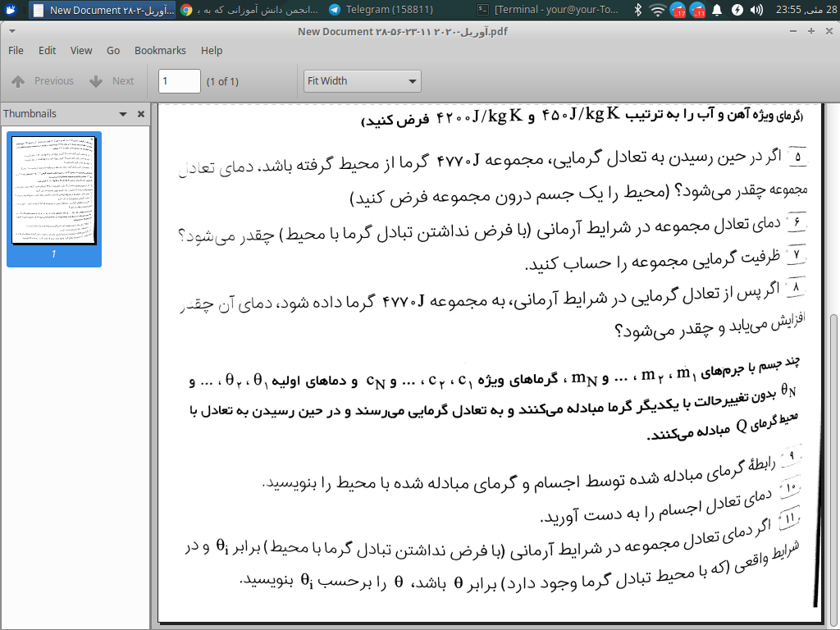Click the page number input field
The width and height of the screenshot is (840, 630).
point(179,81)
